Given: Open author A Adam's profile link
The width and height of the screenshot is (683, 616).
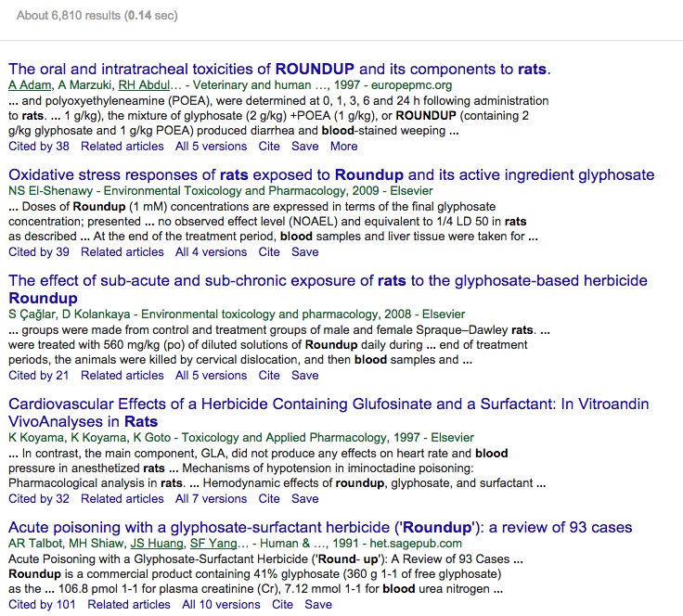Looking at the screenshot, I should [30, 85].
